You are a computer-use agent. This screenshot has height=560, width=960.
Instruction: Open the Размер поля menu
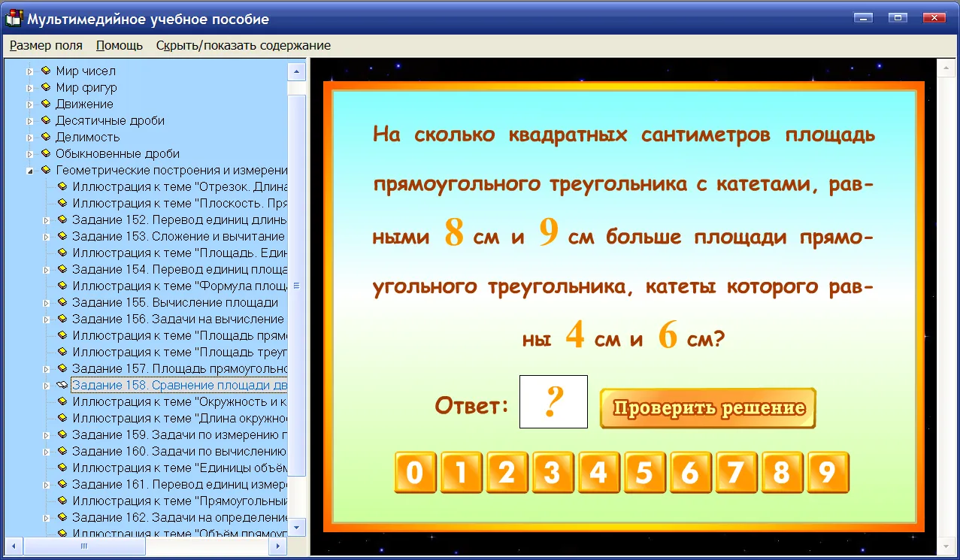(x=46, y=45)
